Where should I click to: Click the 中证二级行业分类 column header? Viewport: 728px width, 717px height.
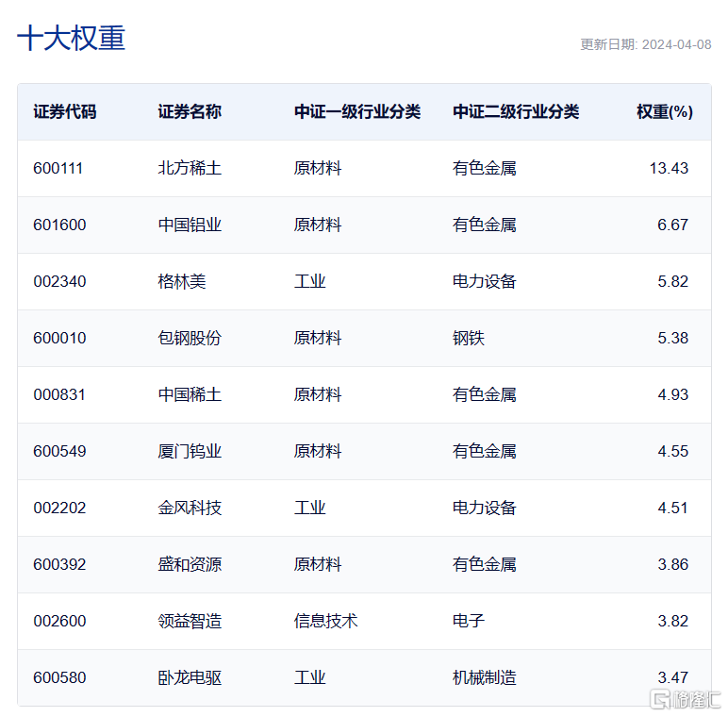516,112
